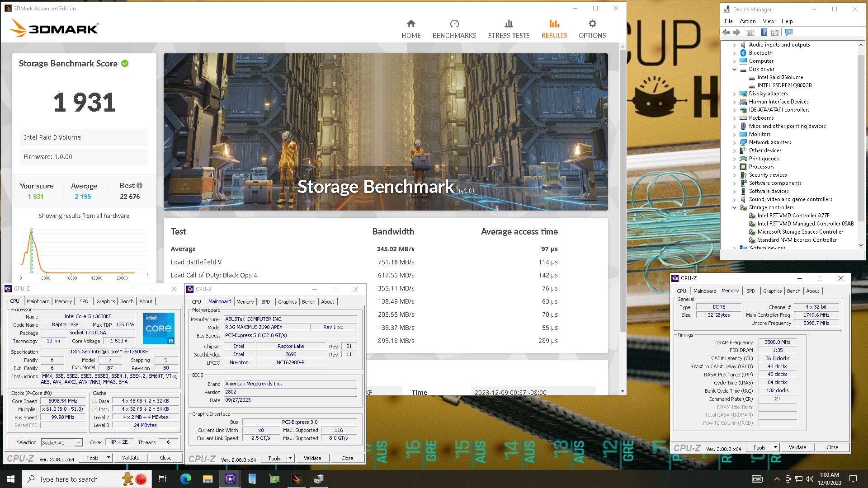Click Bluetooth device category icon

(743, 53)
